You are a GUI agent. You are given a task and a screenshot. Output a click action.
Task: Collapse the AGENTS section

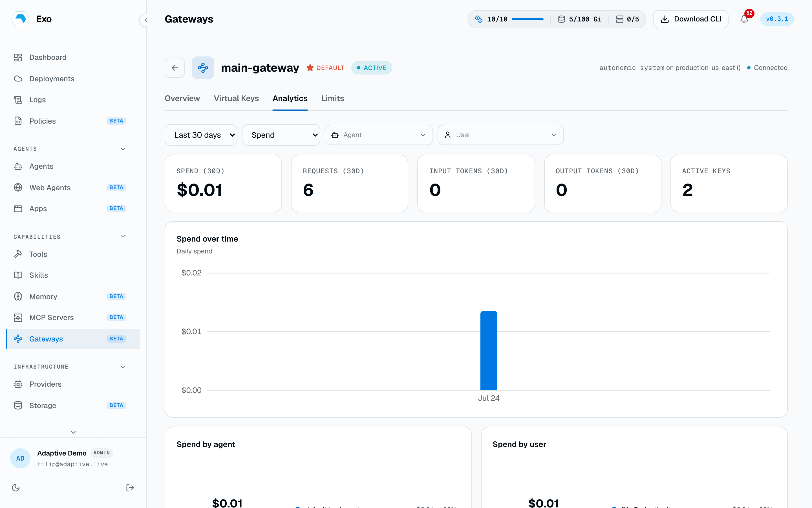pyautogui.click(x=123, y=149)
